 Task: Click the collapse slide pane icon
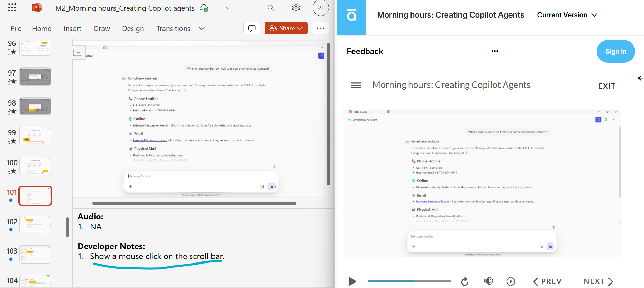[77, 53]
